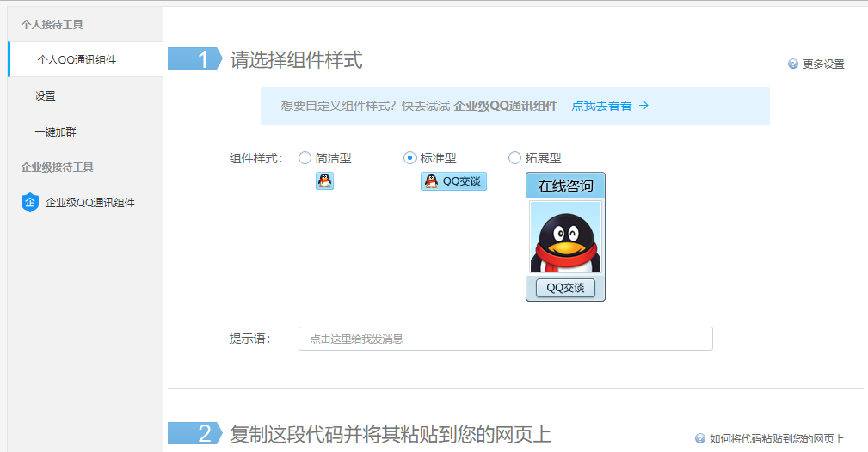Image resolution: width=868 pixels, height=452 pixels.
Task: Select the 简洁型 radio button
Action: coord(305,158)
